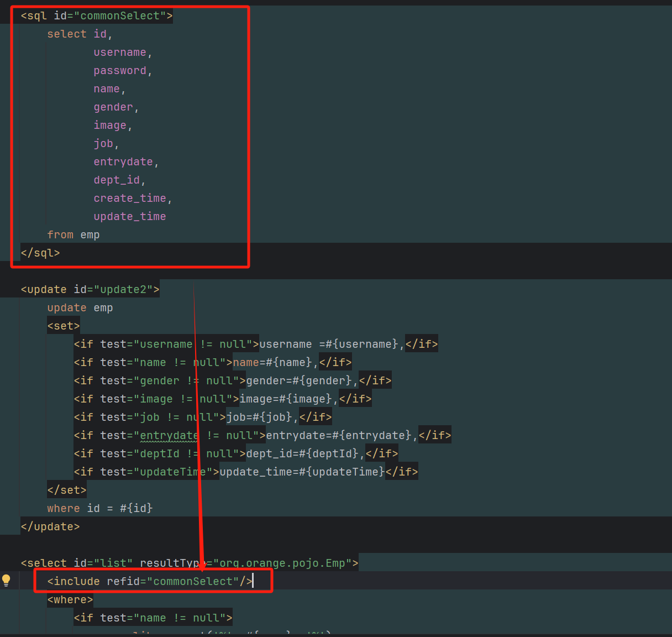Click the opening <where> tag

pos(70,599)
